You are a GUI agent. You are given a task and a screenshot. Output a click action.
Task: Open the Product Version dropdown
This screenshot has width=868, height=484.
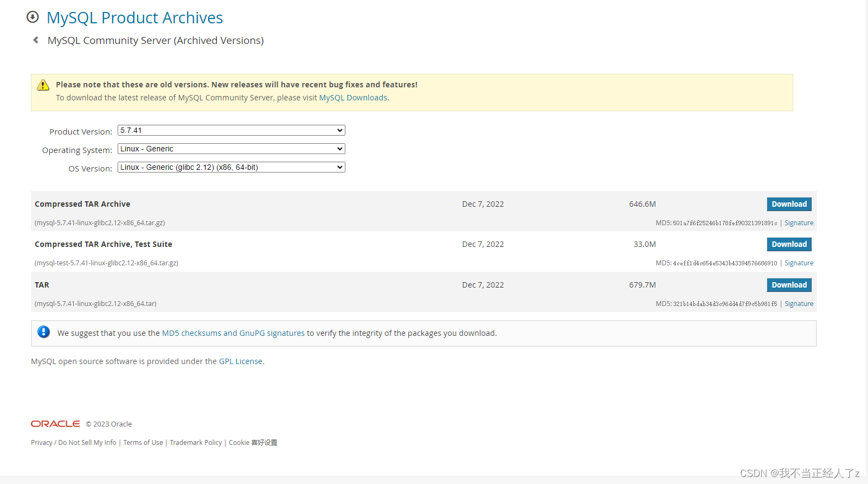pyautogui.click(x=232, y=130)
